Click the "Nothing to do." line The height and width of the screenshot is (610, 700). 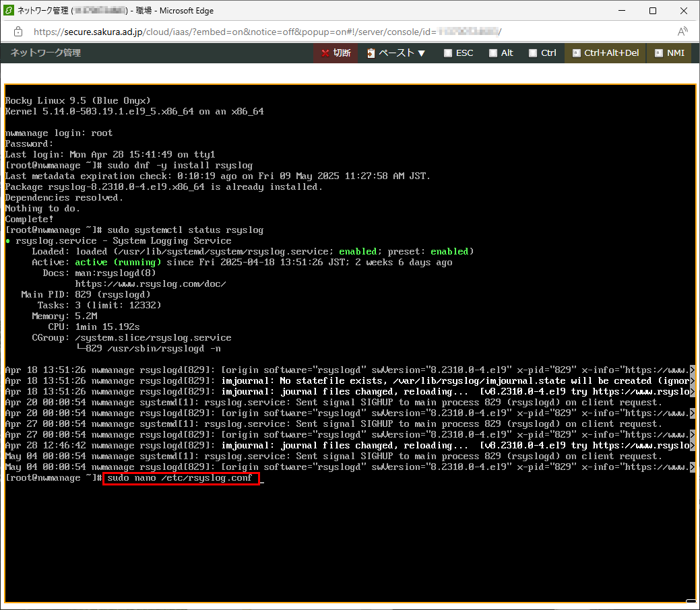(42, 208)
